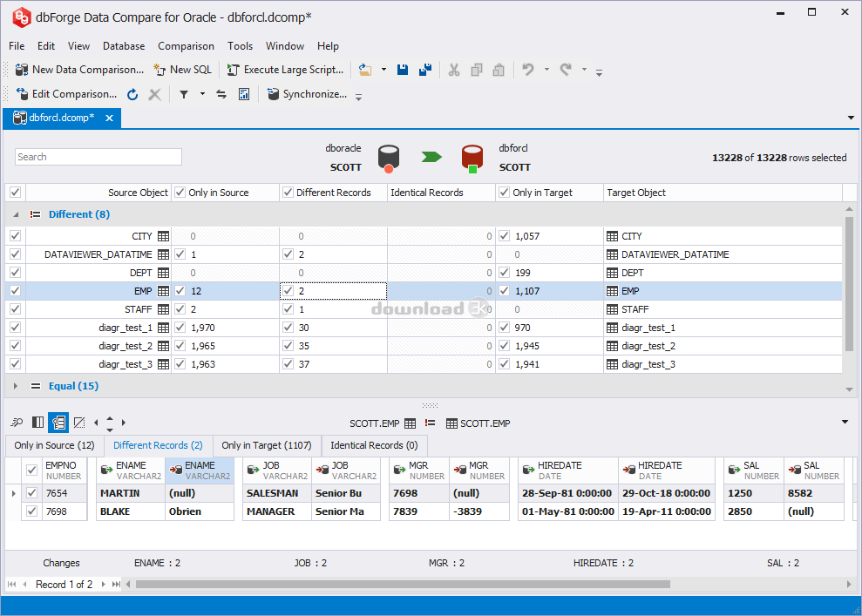Click the hide-columns icon in records toolbar
This screenshot has height=616, width=862.
[x=79, y=423]
